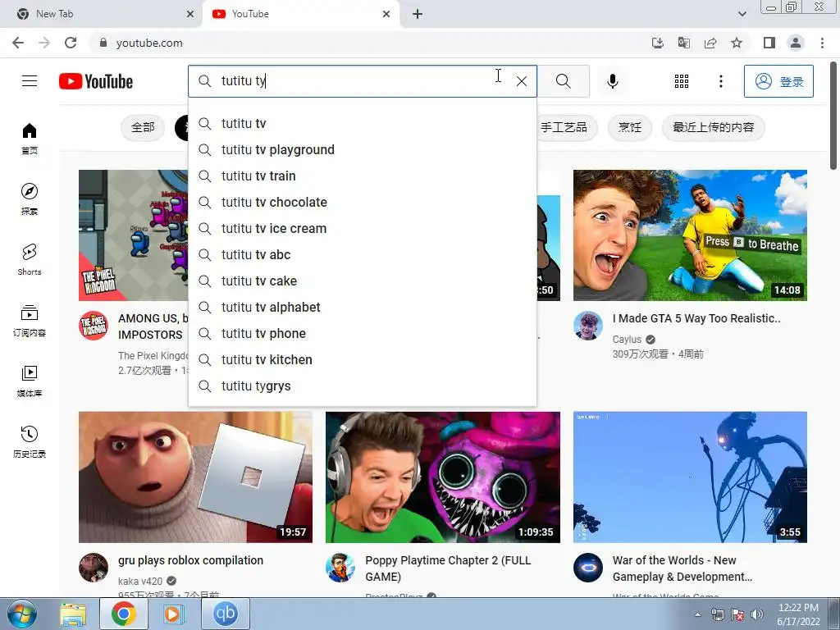Open the YouTube hamburger guide menu
Screen dimensions: 840x630
click(x=30, y=81)
